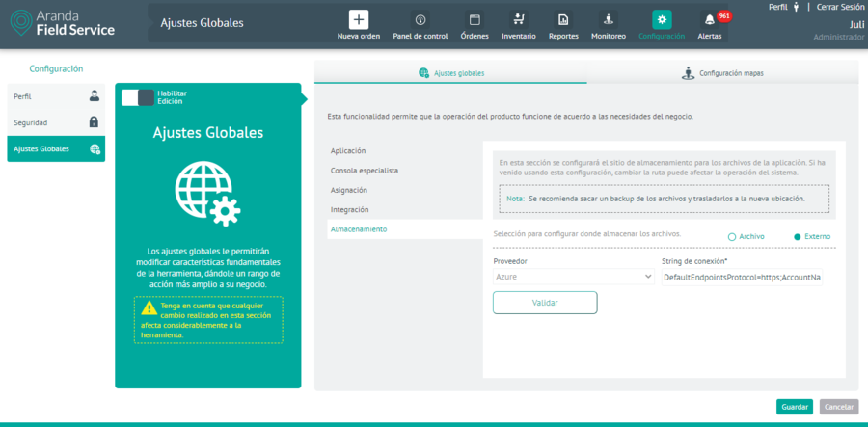
Task: Click the Perfil user icon in sidebar
Action: coord(95,96)
